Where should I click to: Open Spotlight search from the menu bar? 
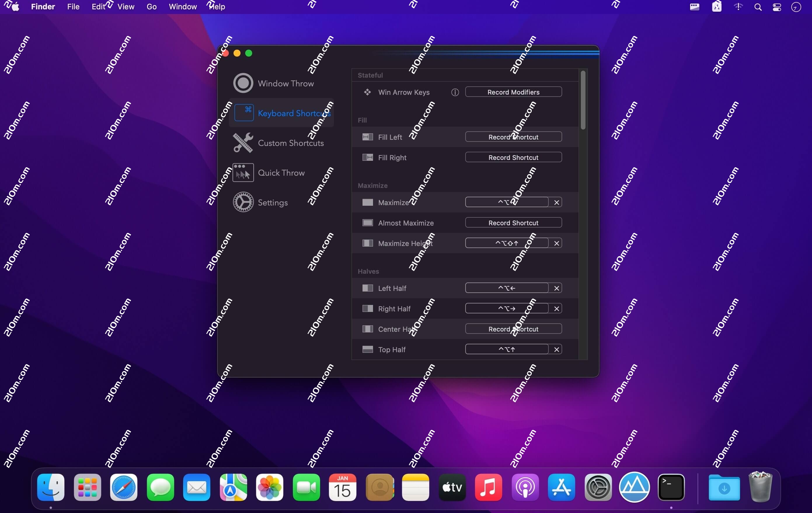[758, 6]
